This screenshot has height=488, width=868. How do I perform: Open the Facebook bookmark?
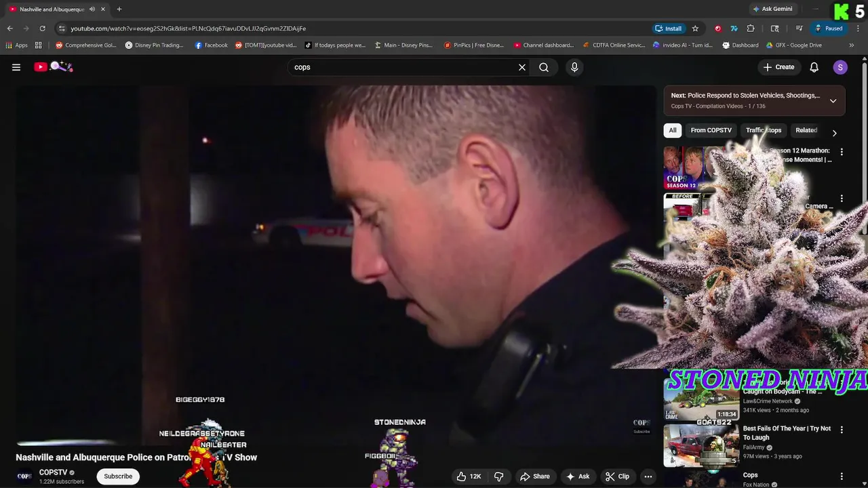point(212,45)
